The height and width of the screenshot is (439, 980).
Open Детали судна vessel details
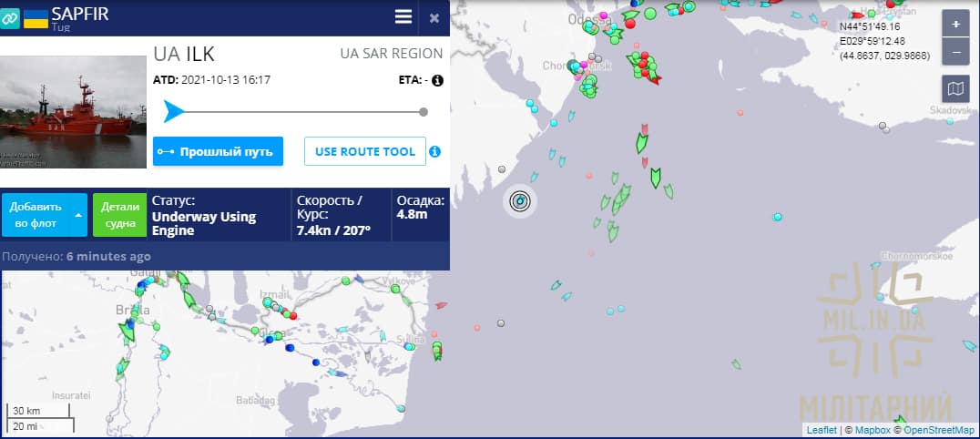pyautogui.click(x=119, y=215)
